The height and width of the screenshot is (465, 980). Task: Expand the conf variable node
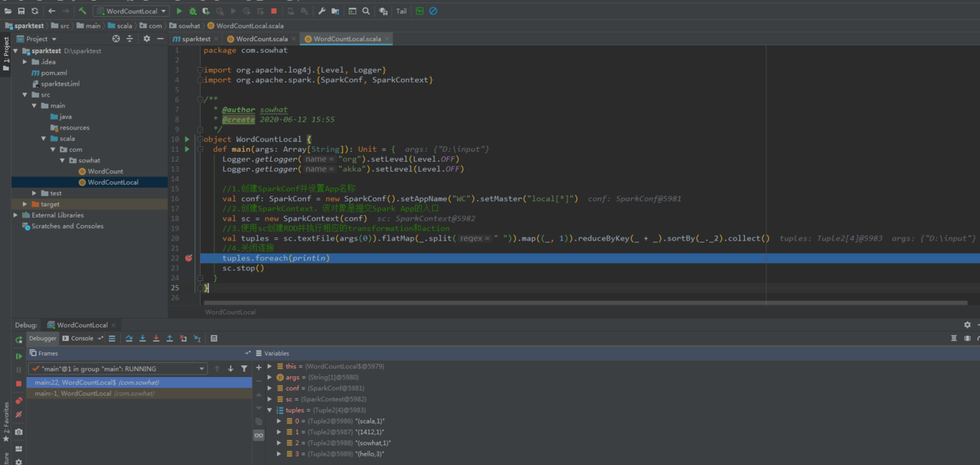point(269,388)
